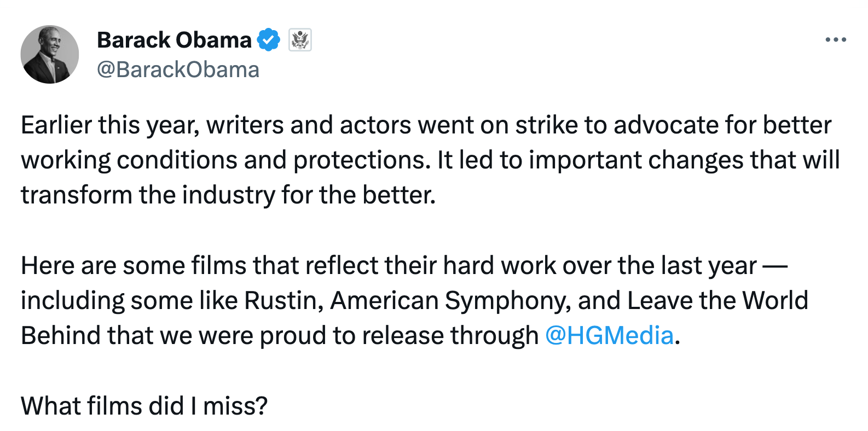
Task: Open the profile picture avatar
Action: pyautogui.click(x=50, y=54)
